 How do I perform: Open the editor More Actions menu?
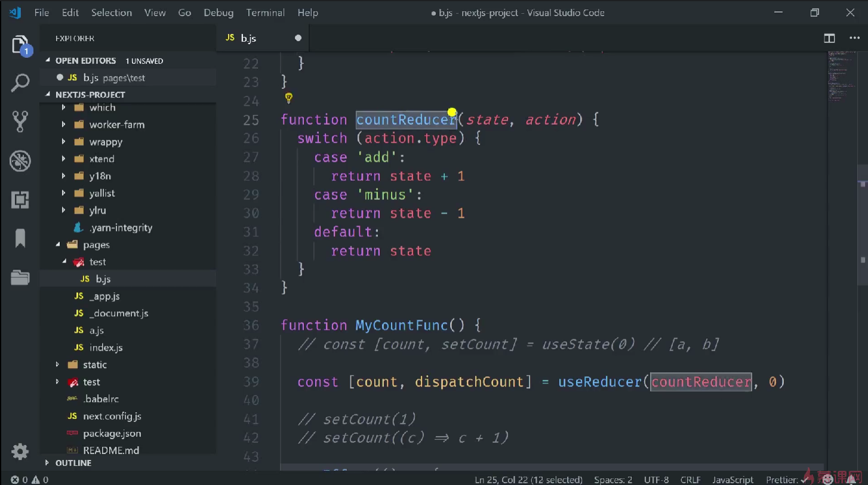(853, 38)
